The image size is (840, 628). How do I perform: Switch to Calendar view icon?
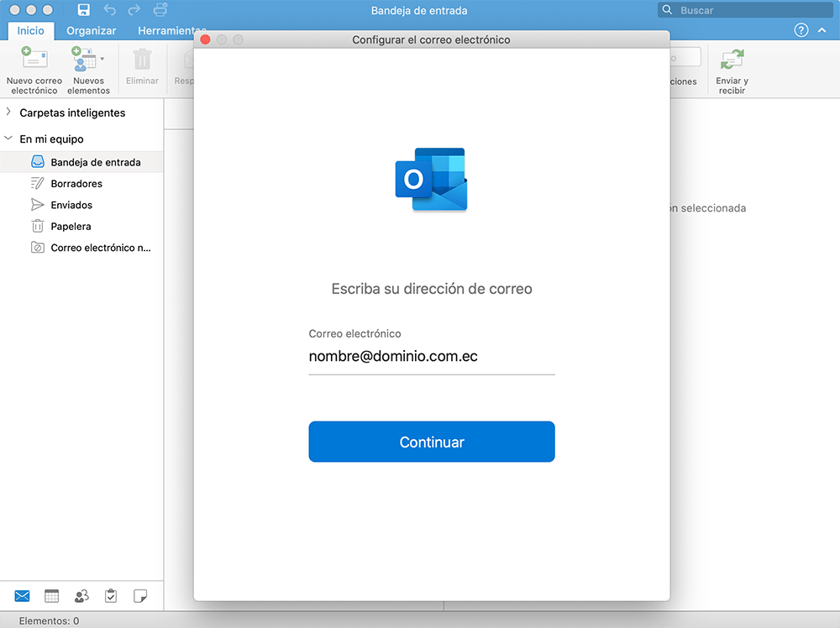(x=51, y=596)
